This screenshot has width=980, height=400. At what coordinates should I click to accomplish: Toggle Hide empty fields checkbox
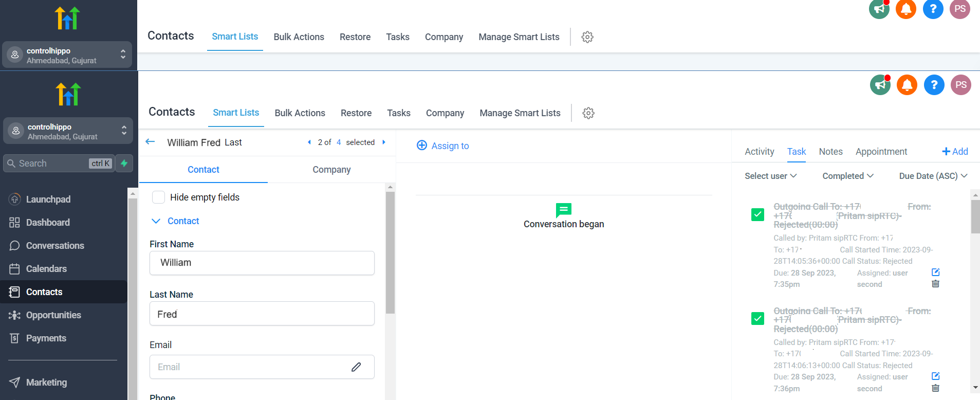[159, 197]
